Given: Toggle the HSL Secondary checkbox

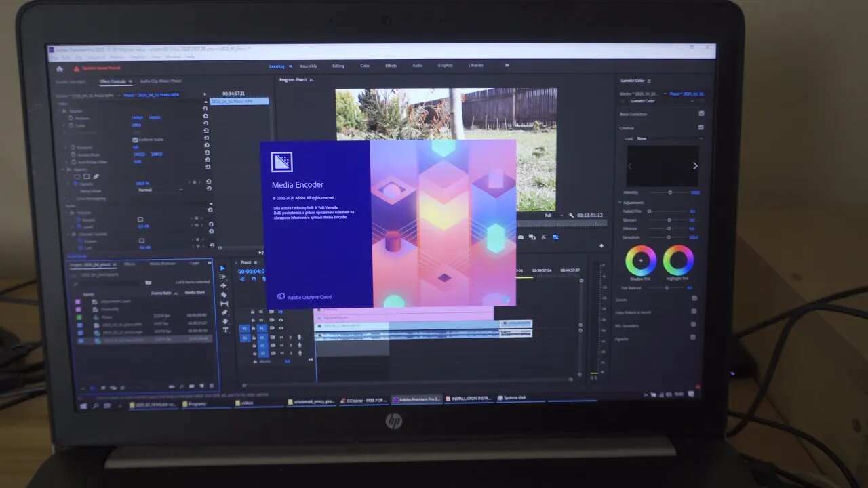Looking at the screenshot, I should click(694, 324).
